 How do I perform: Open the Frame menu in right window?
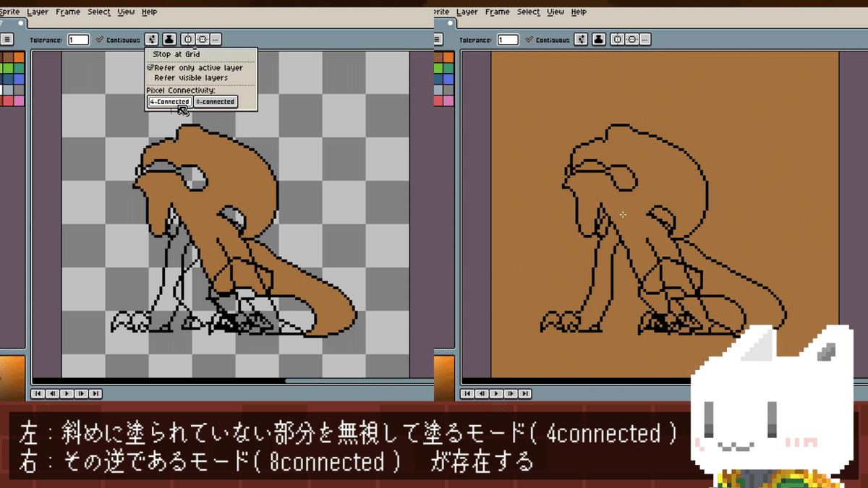(498, 12)
